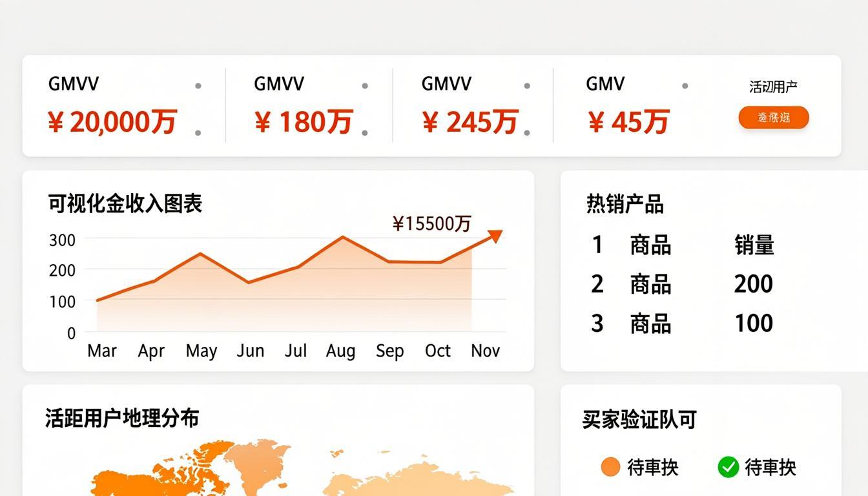
Task: Select the Aug label on the chart axis
Action: (340, 351)
